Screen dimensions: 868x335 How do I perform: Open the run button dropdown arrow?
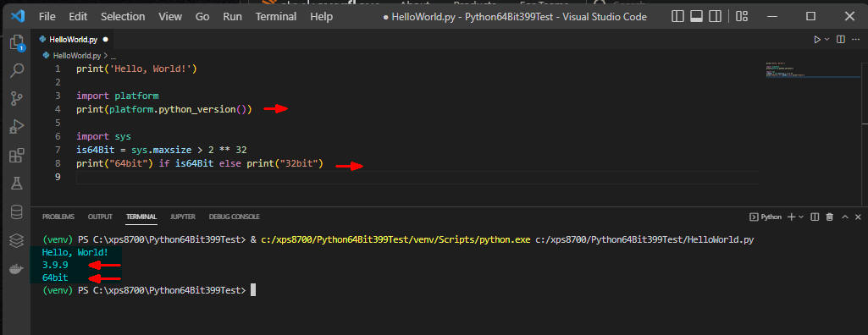tap(827, 39)
